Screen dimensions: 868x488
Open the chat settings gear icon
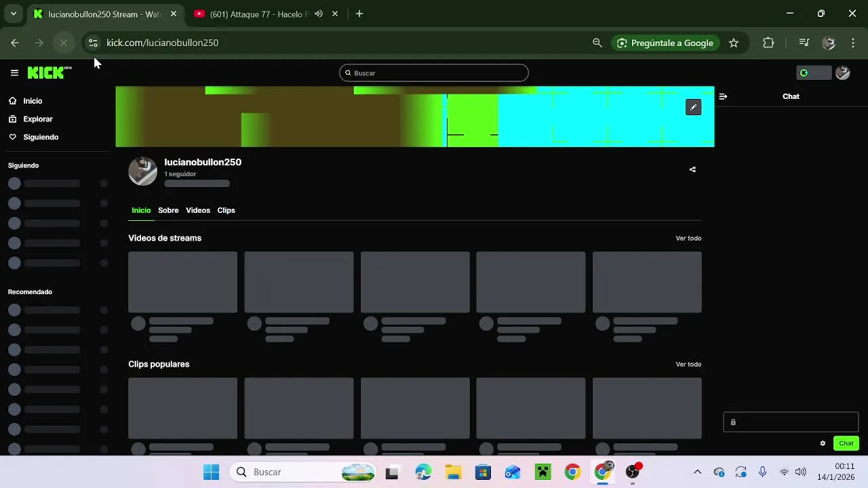823,443
